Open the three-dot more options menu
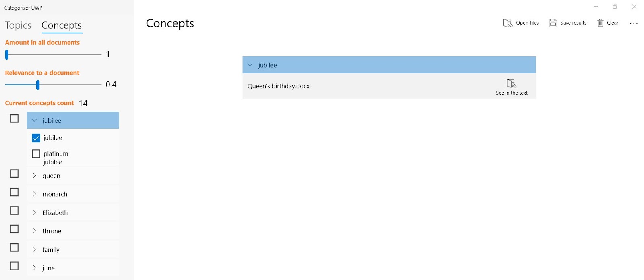The width and height of the screenshot is (644, 280). 634,23
